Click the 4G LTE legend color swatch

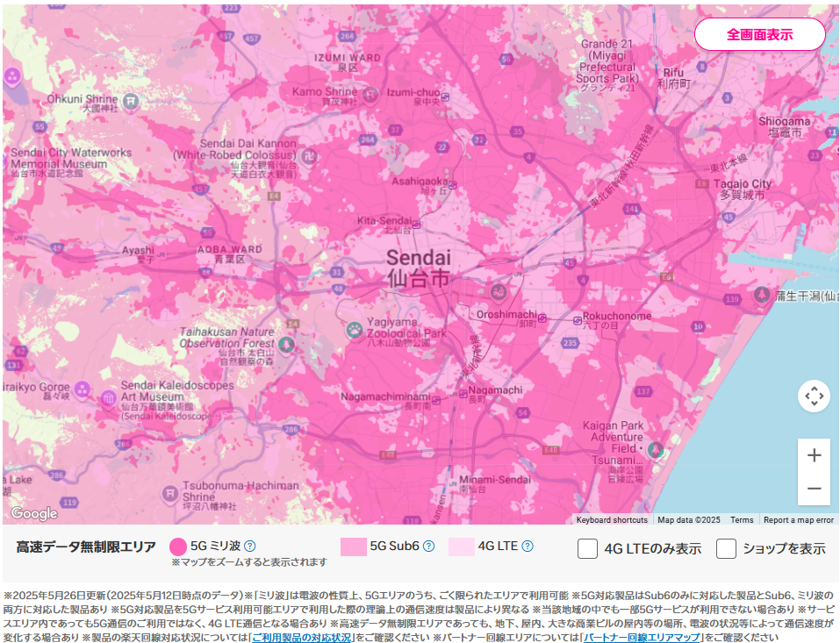tap(461, 547)
